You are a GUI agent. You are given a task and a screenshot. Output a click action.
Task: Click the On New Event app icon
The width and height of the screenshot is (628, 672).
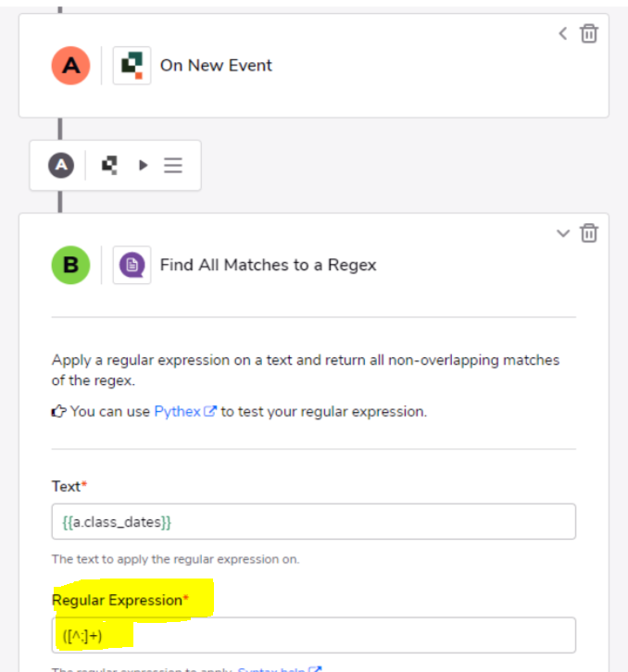(132, 66)
